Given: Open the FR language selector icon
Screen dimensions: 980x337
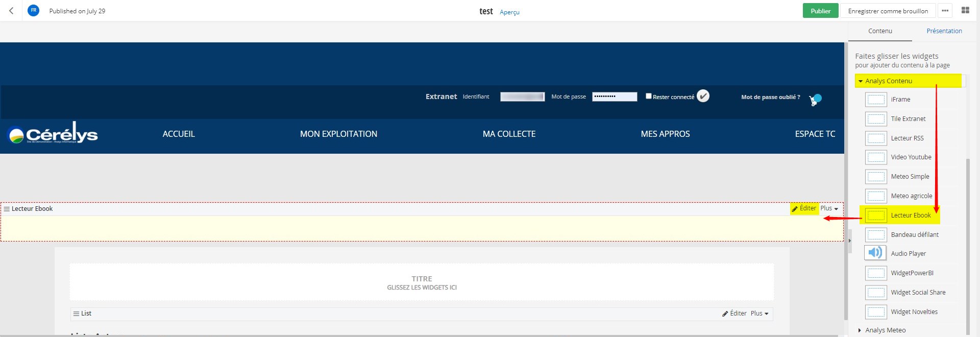Looking at the screenshot, I should pos(34,10).
